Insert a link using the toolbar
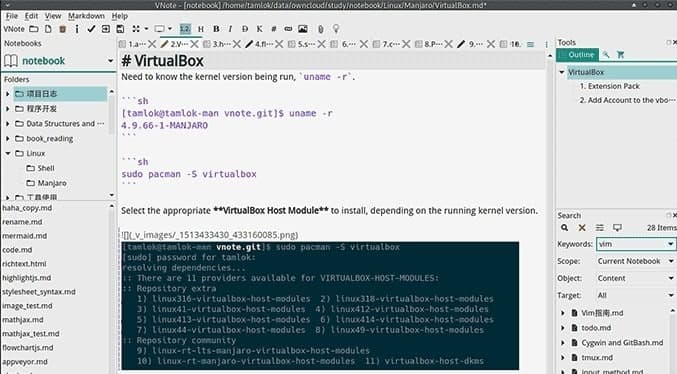 (x=288, y=29)
